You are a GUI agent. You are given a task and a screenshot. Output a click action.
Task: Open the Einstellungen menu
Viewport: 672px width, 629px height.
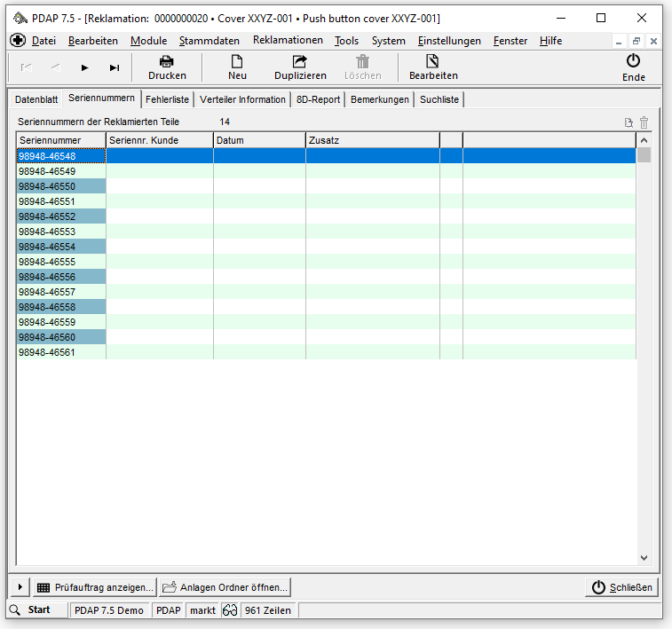(449, 41)
